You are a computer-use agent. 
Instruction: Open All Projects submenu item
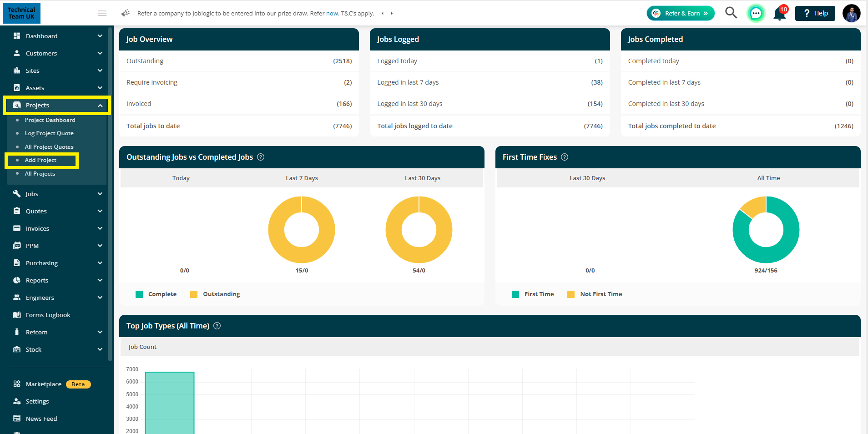pyautogui.click(x=40, y=174)
